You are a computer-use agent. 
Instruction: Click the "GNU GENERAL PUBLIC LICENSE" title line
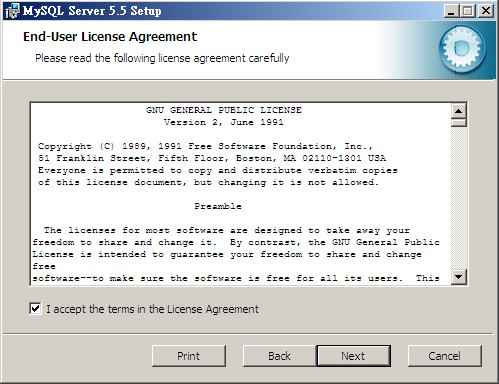tap(224, 110)
